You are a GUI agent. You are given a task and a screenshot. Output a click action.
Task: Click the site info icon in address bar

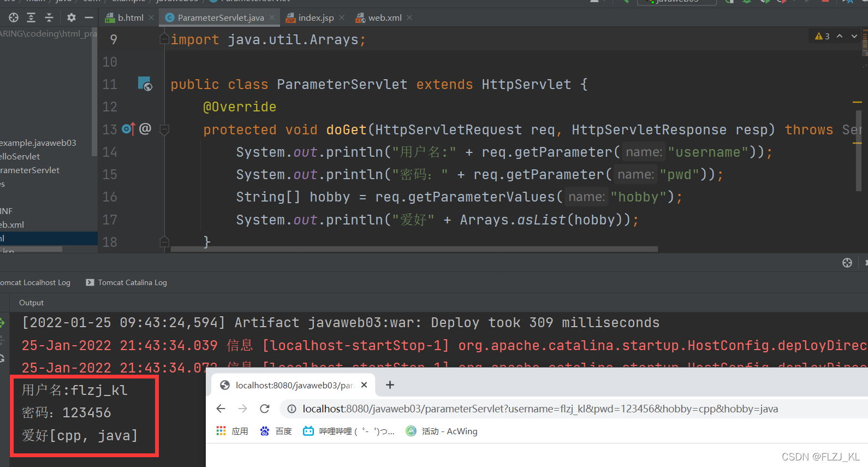click(x=292, y=409)
